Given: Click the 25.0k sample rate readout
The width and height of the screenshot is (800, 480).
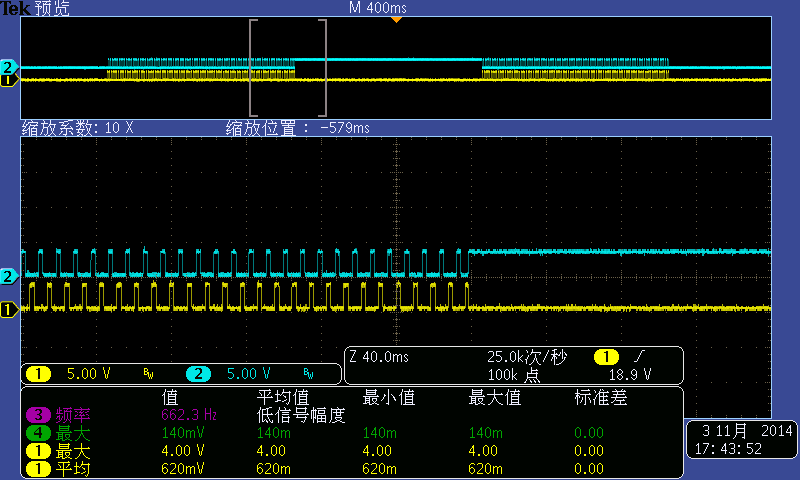Looking at the screenshot, I should (x=527, y=357).
